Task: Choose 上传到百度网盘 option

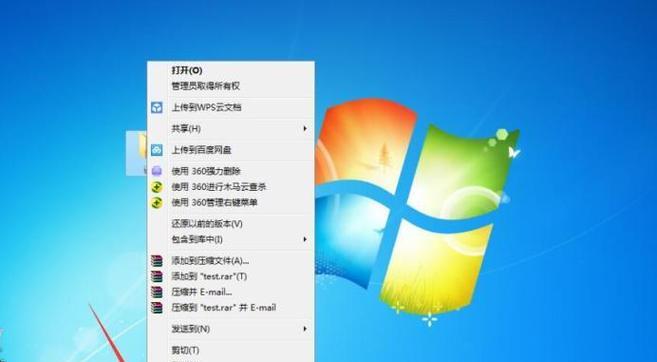Action: click(x=230, y=150)
